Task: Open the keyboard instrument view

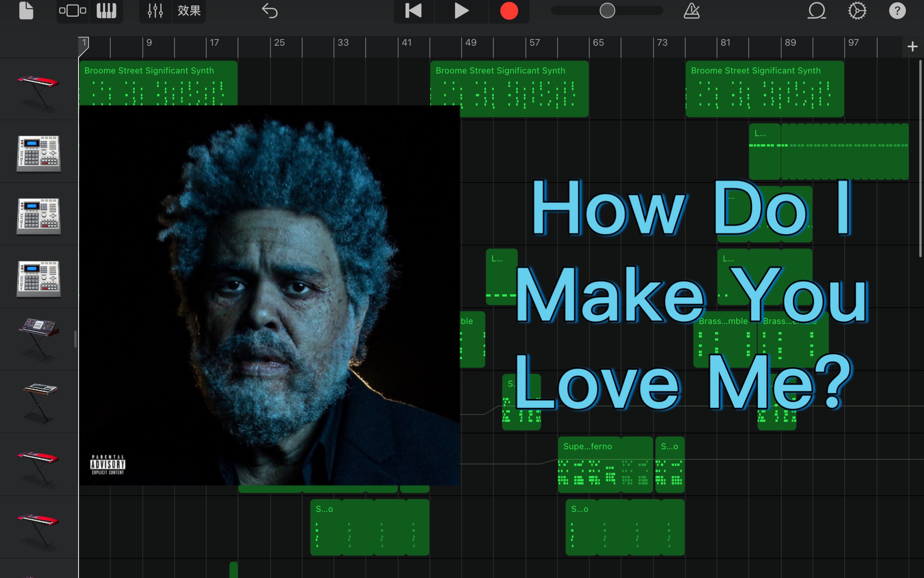Action: tap(106, 11)
